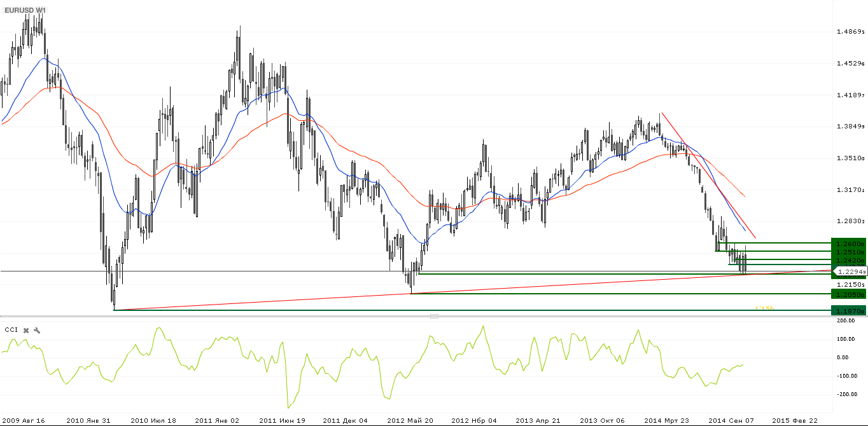Click the EURUSD W1 chart label
The image size is (868, 426).
tap(25, 11)
